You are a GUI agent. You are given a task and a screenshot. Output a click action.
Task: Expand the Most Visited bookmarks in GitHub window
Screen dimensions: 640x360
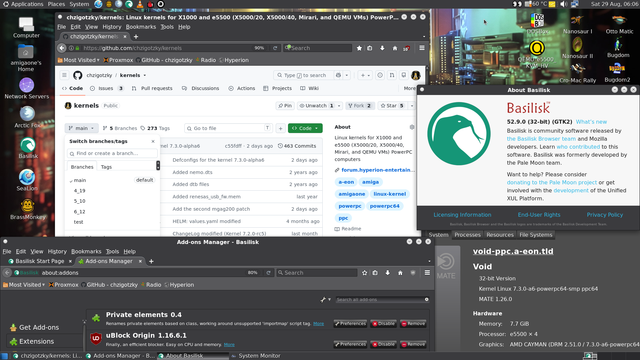tap(78, 60)
